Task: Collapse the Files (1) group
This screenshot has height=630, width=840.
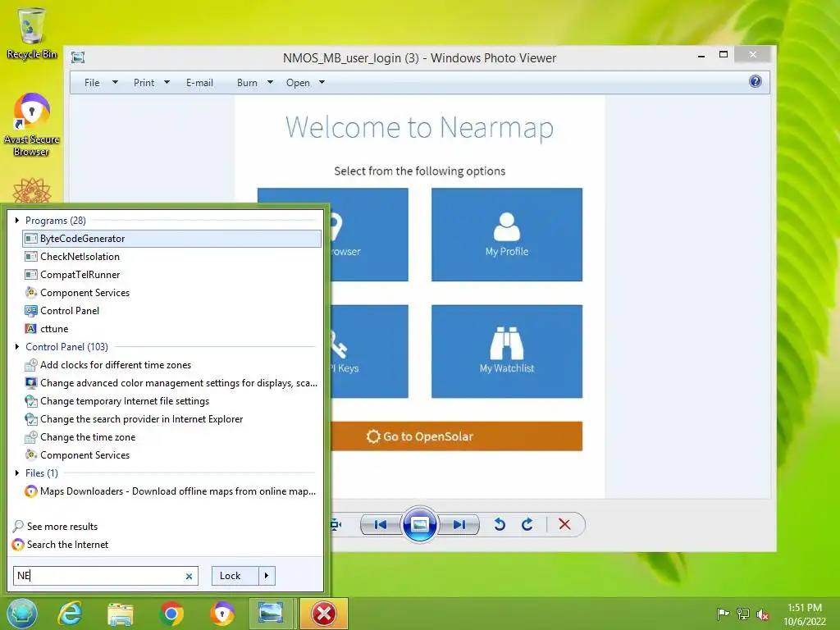Action: [16, 473]
